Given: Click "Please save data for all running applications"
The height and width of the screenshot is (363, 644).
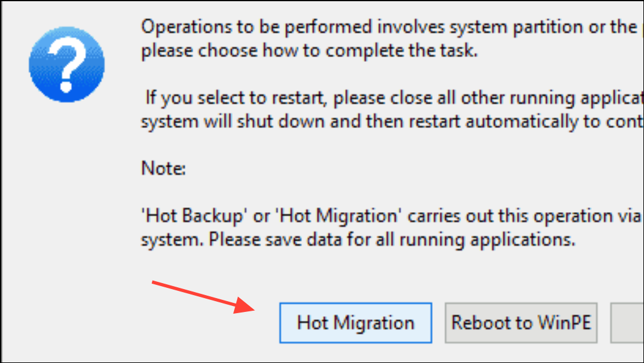Looking at the screenshot, I should [x=393, y=240].
